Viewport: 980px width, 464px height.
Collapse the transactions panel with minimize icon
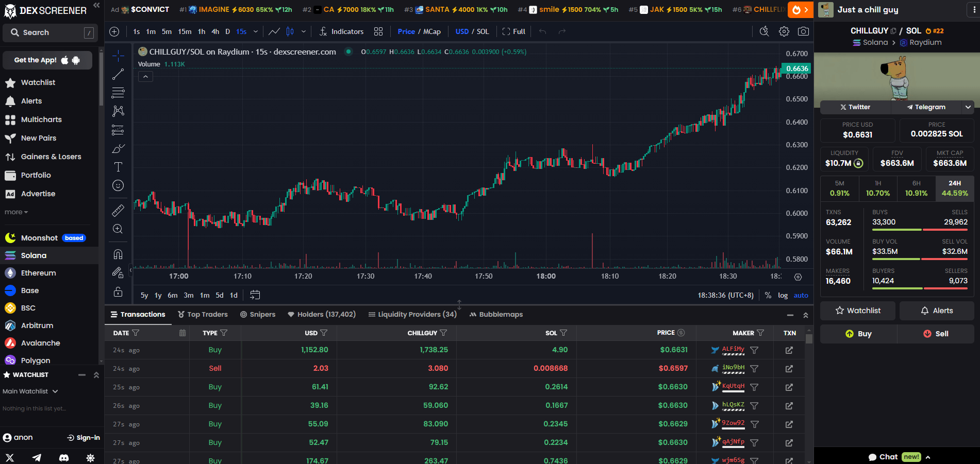click(x=790, y=315)
